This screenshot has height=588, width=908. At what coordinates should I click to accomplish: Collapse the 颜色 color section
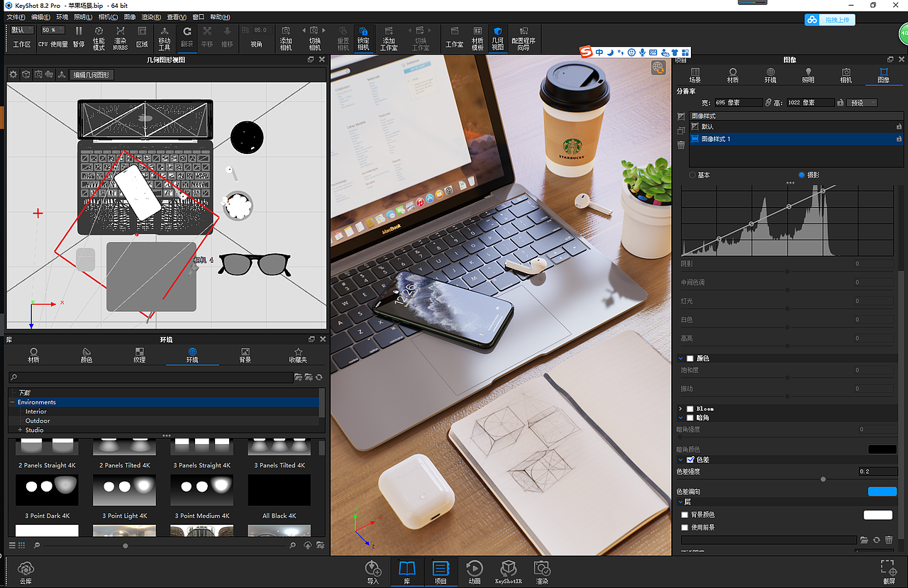tap(681, 359)
